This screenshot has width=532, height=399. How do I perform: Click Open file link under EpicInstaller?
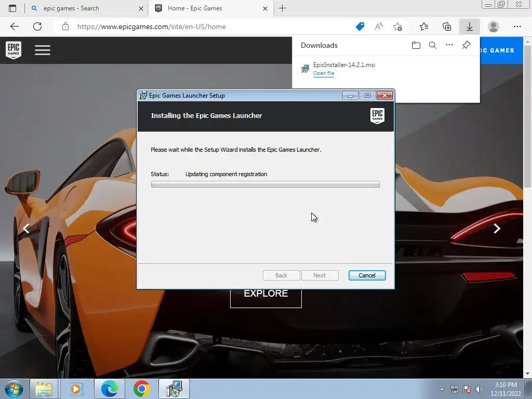point(323,73)
